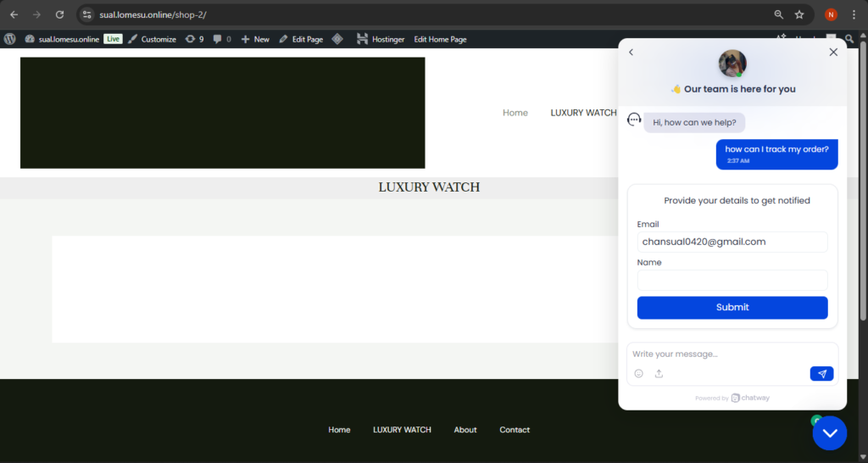Image resolution: width=868 pixels, height=463 pixels.
Task: Click the Name input field
Action: click(732, 280)
